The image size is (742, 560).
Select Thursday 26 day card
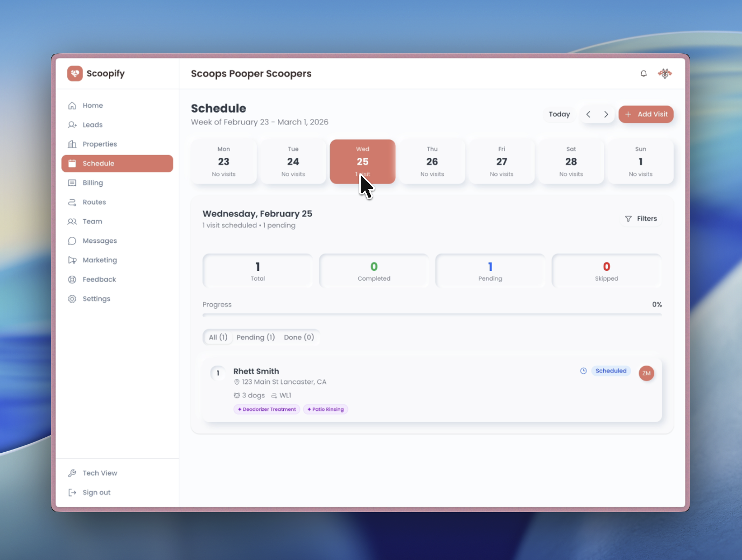click(432, 162)
